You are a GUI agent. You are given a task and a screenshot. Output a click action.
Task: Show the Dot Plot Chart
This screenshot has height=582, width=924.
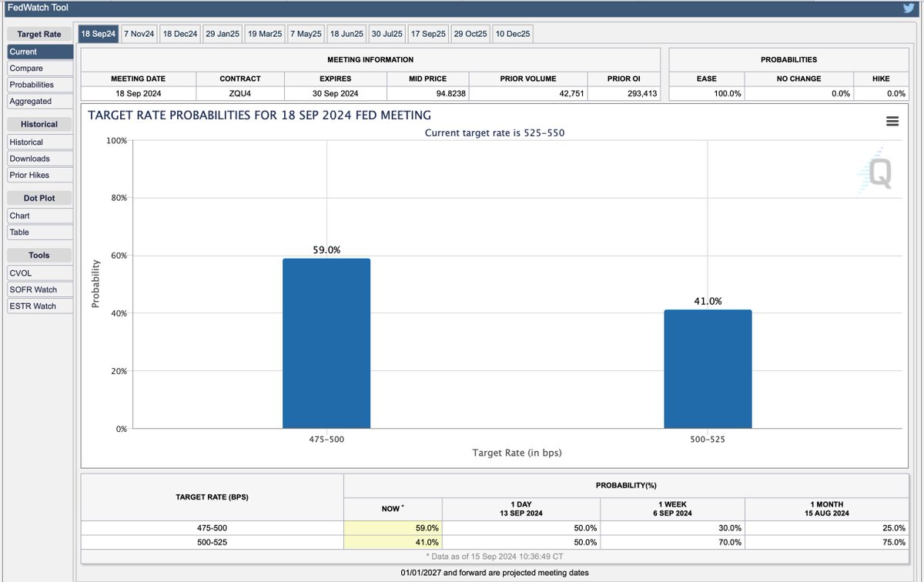[x=40, y=216]
